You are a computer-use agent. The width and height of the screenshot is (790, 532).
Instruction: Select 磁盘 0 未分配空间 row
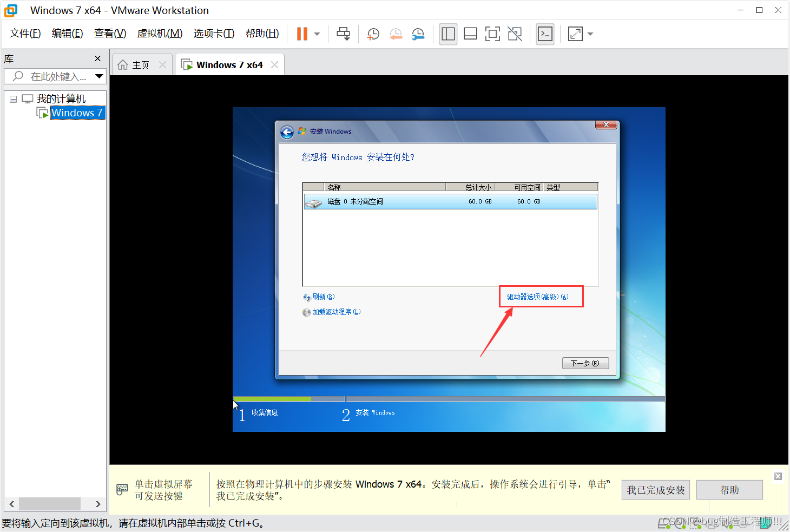tap(450, 201)
